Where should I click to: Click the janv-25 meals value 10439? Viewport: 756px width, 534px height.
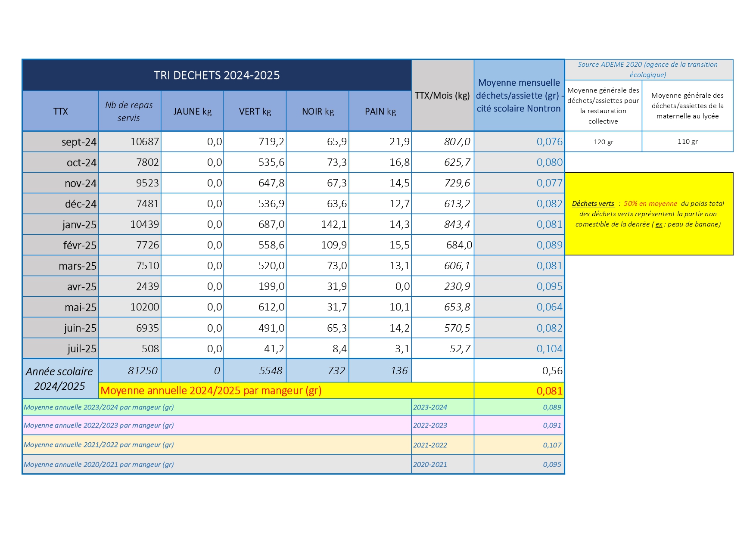(x=130, y=224)
